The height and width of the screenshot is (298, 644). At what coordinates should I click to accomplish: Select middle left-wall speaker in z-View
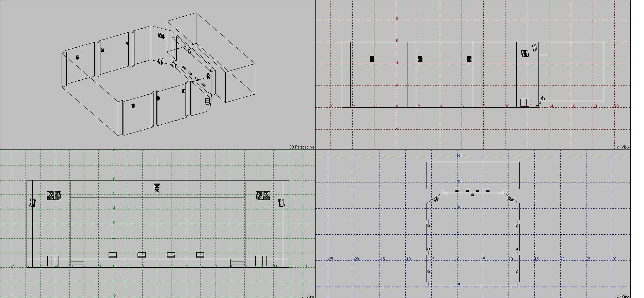(x=429, y=249)
